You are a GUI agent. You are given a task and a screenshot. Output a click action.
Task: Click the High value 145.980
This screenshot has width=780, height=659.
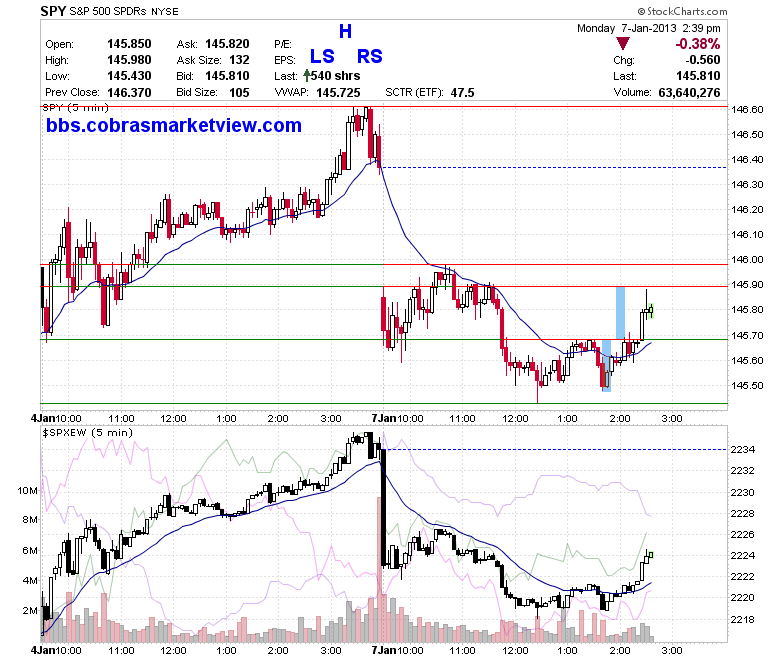[x=129, y=60]
